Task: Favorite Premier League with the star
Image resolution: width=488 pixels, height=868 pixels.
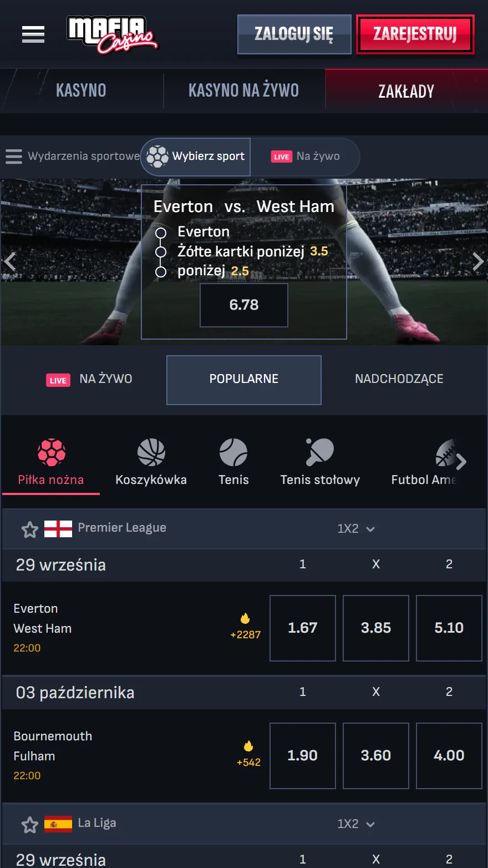Action: click(x=30, y=529)
